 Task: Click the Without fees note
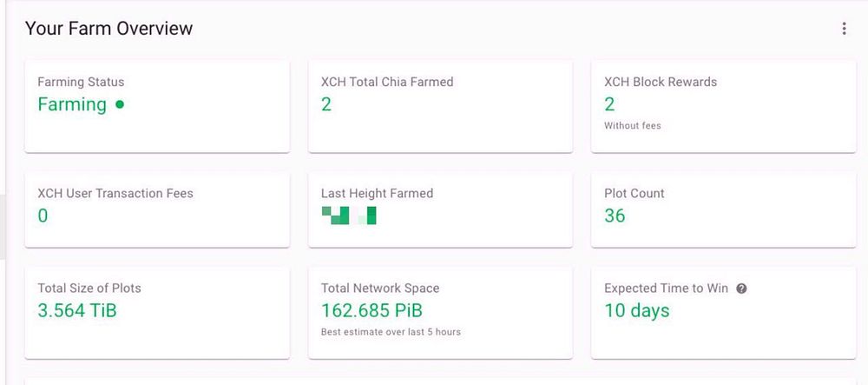tap(632, 126)
